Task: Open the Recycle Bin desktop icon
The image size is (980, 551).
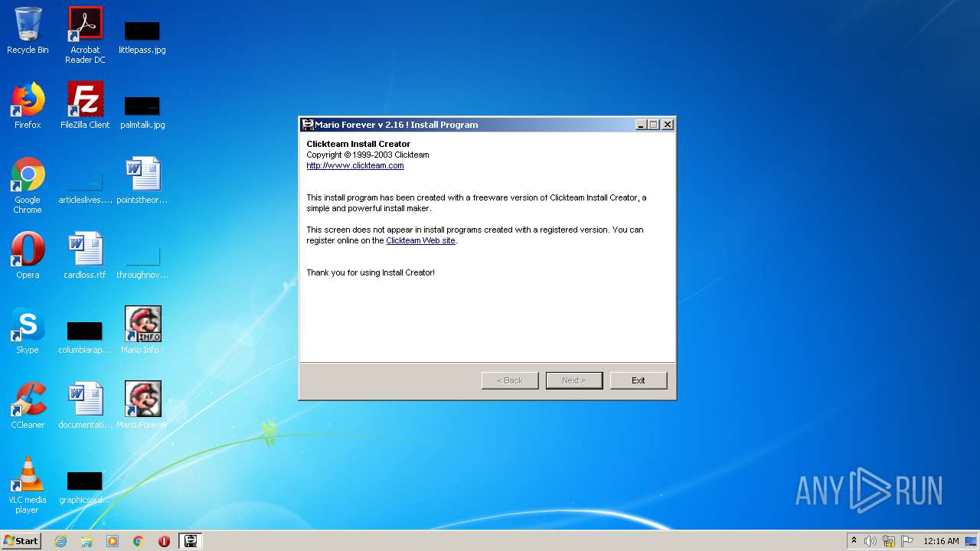Action: 28,31
